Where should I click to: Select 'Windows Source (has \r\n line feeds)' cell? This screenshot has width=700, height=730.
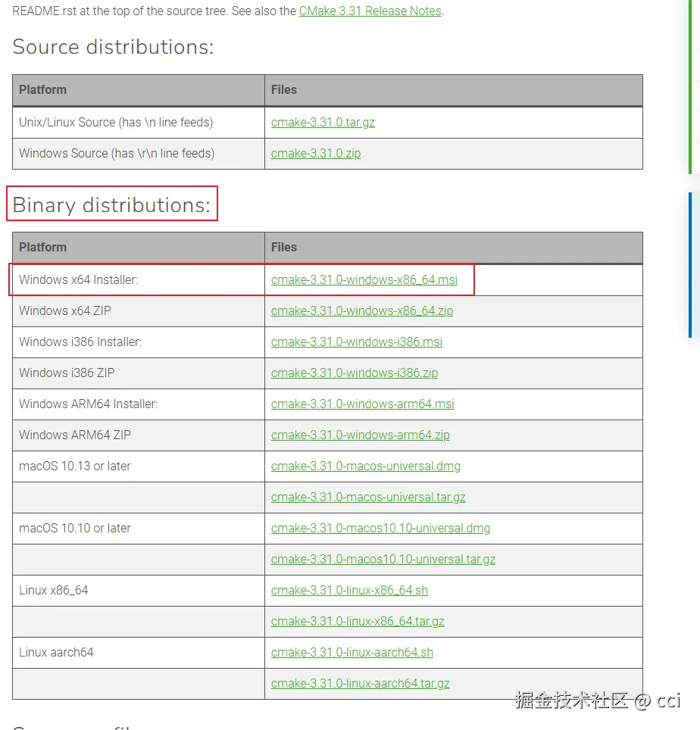139,154
